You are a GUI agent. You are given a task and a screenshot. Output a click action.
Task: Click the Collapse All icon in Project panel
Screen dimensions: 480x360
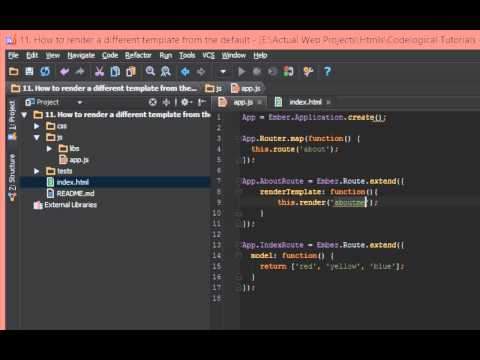(x=166, y=102)
